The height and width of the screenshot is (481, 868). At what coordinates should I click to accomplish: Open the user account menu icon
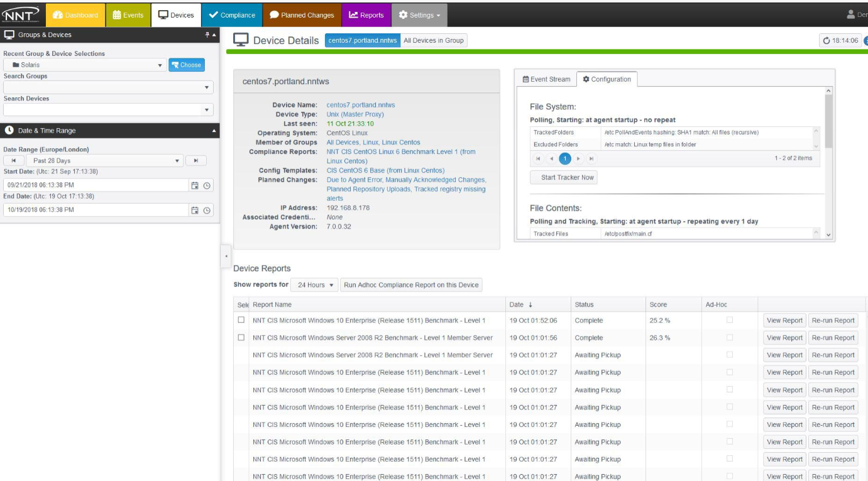point(851,14)
